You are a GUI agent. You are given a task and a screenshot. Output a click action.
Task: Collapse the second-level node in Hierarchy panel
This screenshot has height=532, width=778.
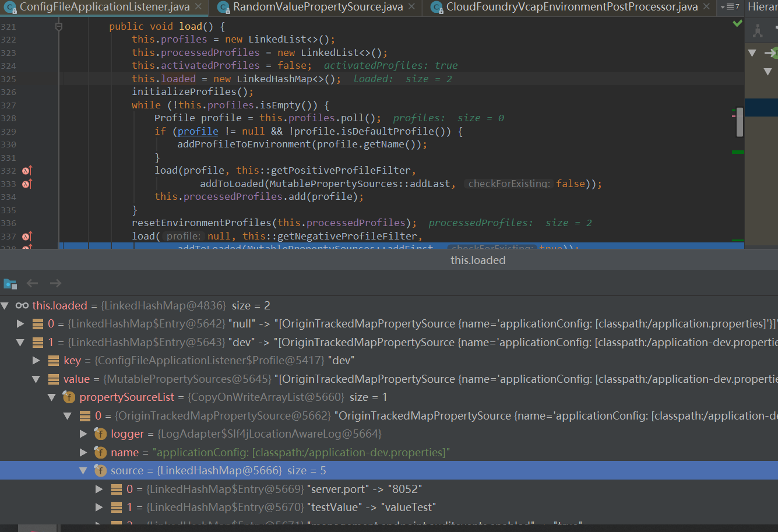[767, 72]
